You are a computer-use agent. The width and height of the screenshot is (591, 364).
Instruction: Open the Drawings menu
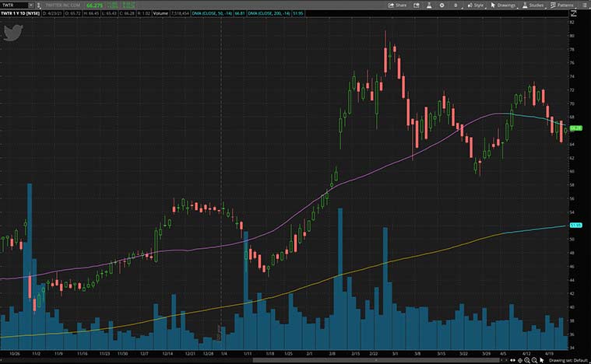tap(503, 5)
